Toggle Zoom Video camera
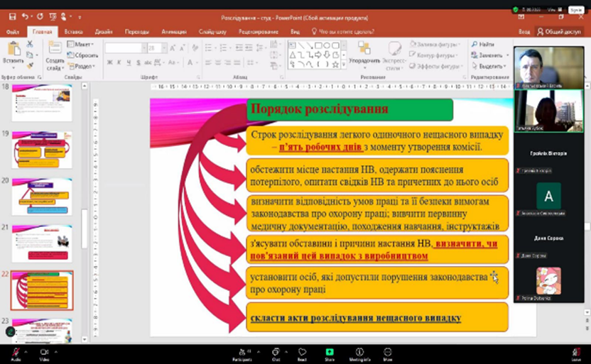The image size is (591, 364). coord(44,354)
